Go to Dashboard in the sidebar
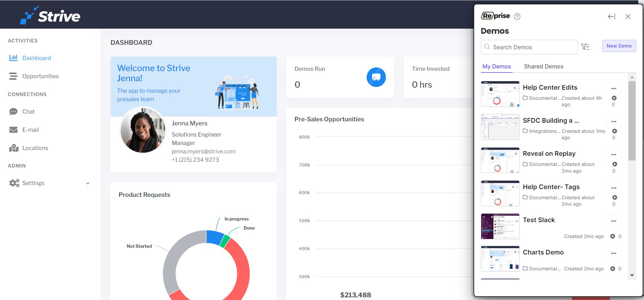 (x=37, y=58)
